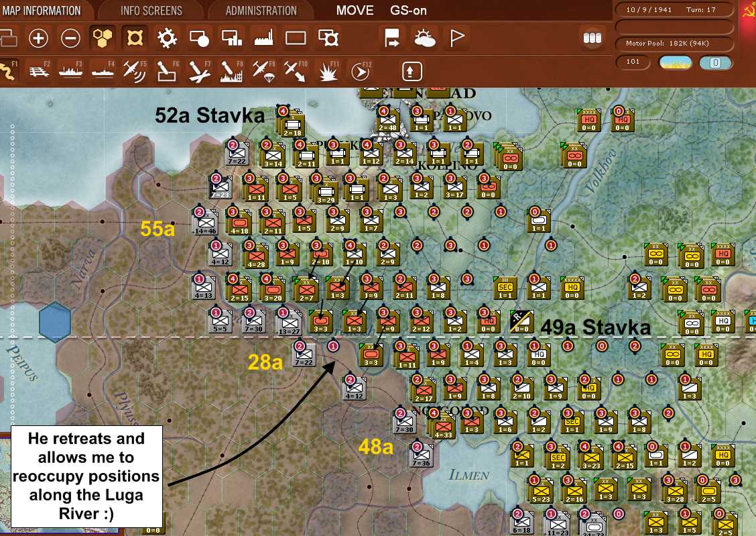756x536 pixels.
Task: Select F4 amphibious transport mode
Action: 103,71
